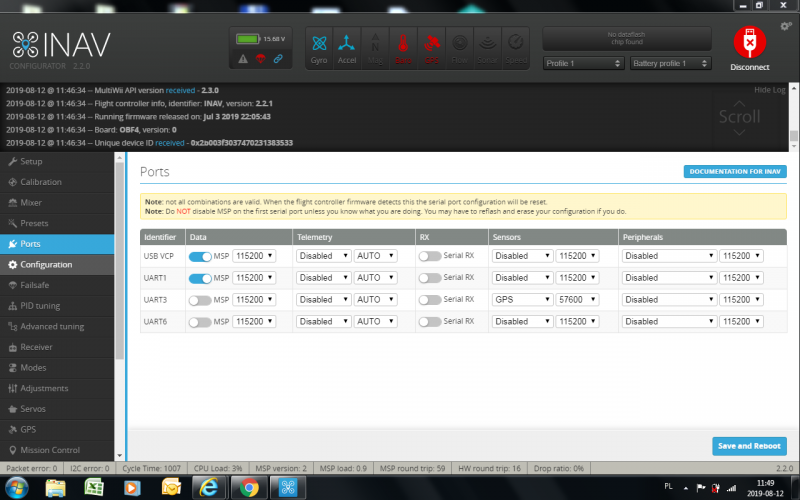800x500 pixels.
Task: Click the Save and Reboot button
Action: coord(749,446)
